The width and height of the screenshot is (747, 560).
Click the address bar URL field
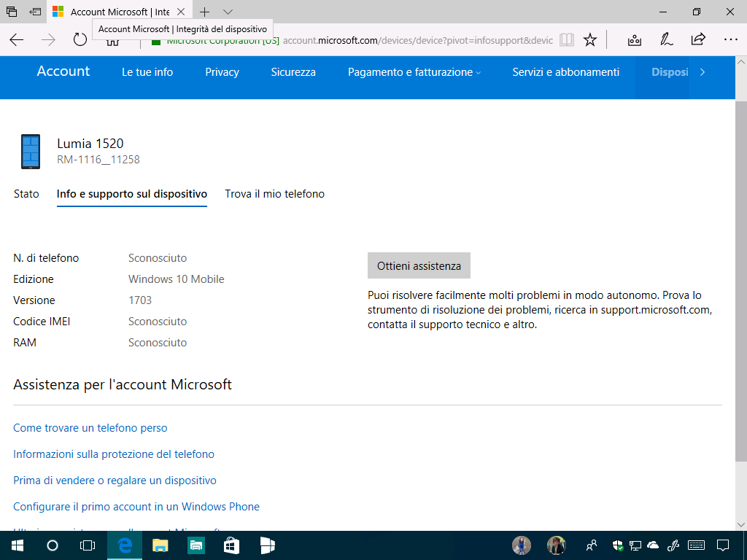click(x=418, y=41)
